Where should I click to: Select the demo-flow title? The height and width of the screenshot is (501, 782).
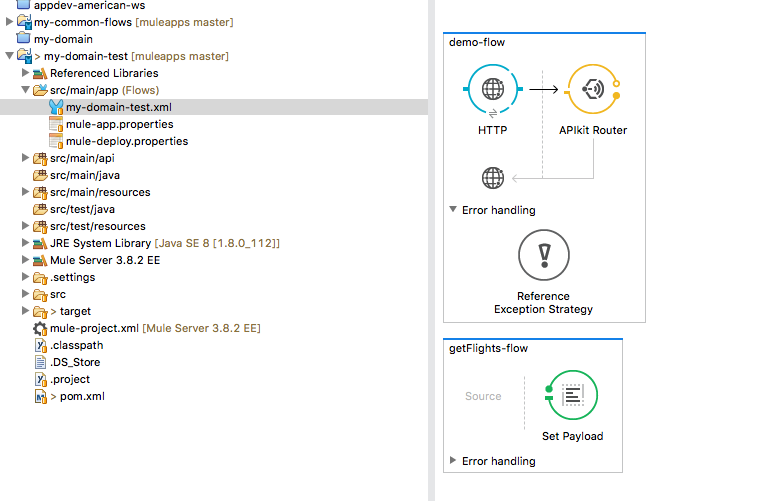[x=477, y=42]
